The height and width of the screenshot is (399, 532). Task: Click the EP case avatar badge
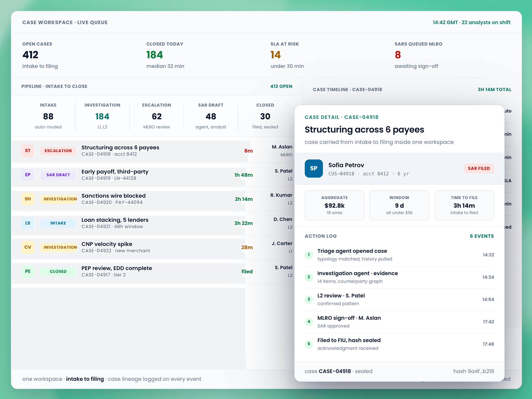(x=28, y=175)
